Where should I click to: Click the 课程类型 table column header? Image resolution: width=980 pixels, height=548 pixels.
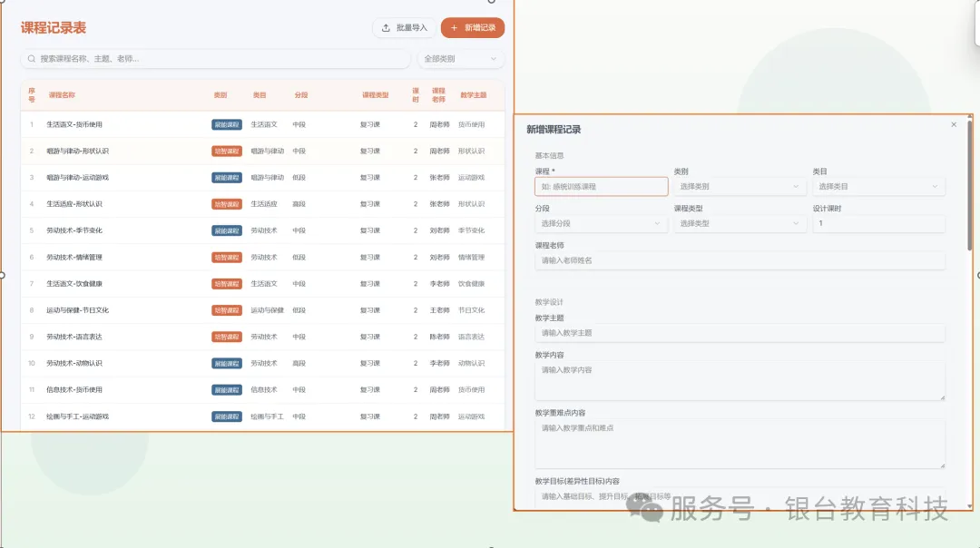point(375,95)
